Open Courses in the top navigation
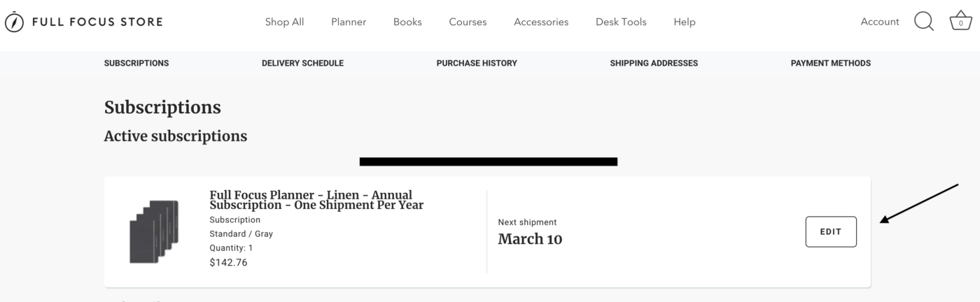This screenshot has width=980, height=302. click(x=468, y=22)
